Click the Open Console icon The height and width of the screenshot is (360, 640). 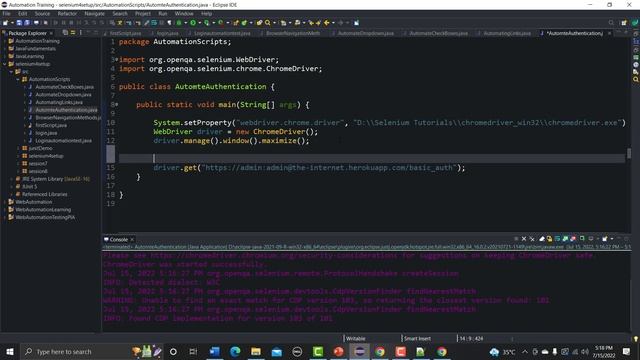click(604, 239)
